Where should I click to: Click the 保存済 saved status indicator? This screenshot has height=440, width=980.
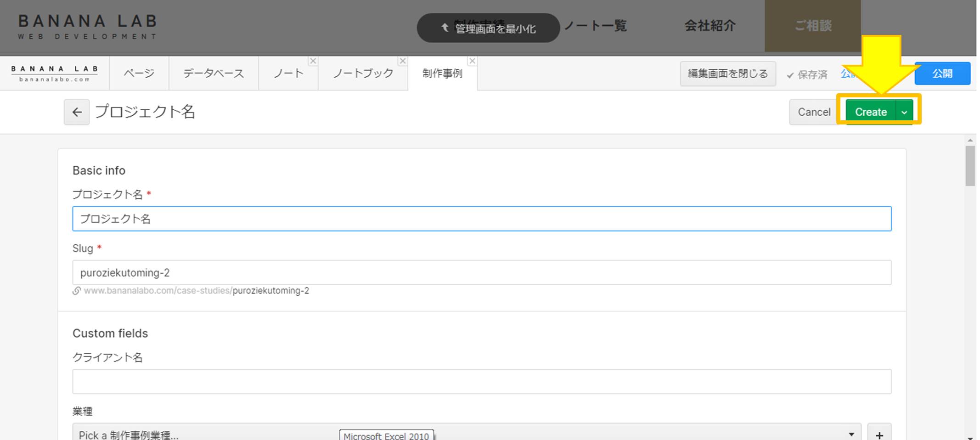[807, 74]
